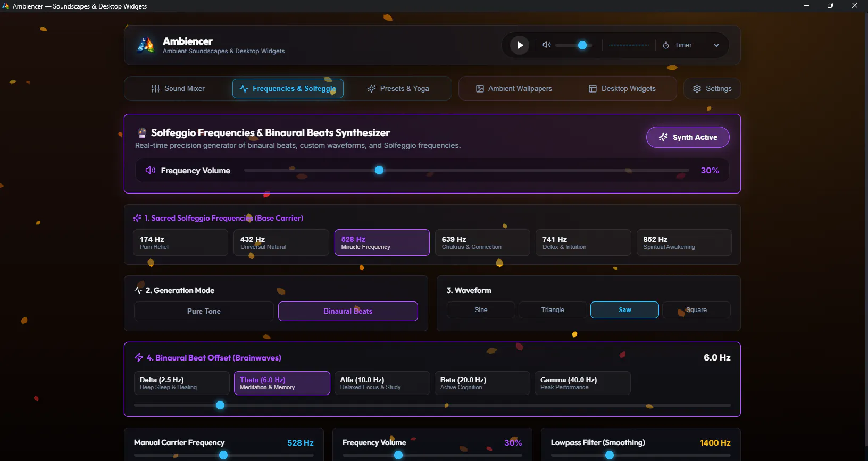Viewport: 868px width, 461px height.
Task: Pick the Alfa (10.0 Hz) preset
Action: tap(382, 383)
